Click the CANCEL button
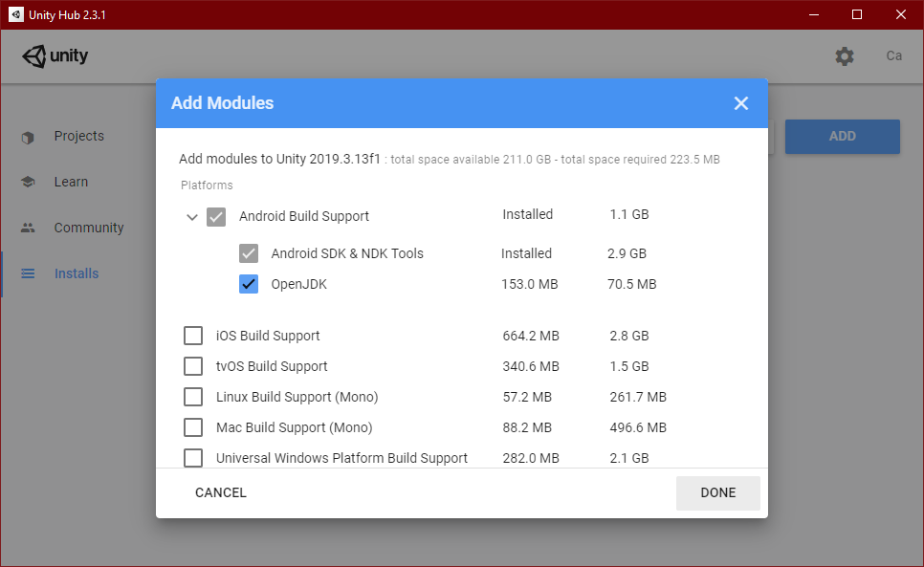The width and height of the screenshot is (924, 567). [x=221, y=493]
